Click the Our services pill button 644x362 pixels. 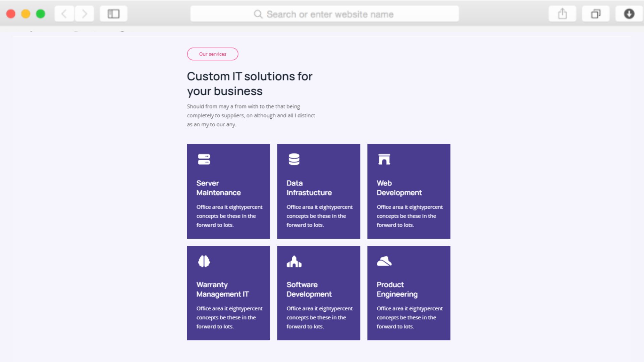(213, 54)
